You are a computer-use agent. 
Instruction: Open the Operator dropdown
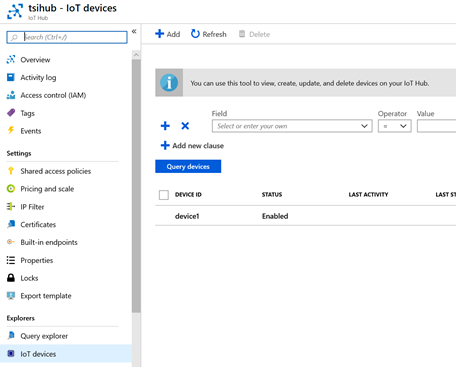[395, 126]
